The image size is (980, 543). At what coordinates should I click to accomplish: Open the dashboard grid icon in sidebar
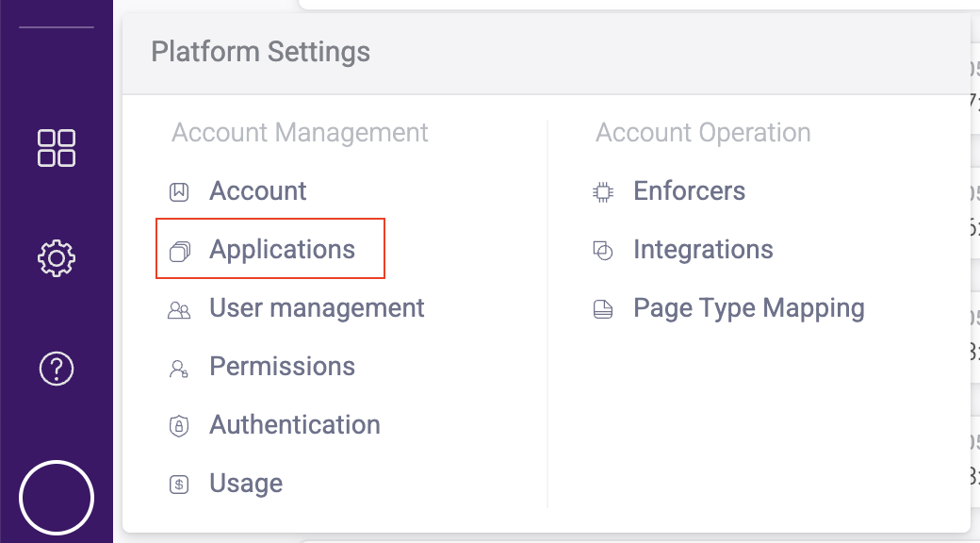57,148
